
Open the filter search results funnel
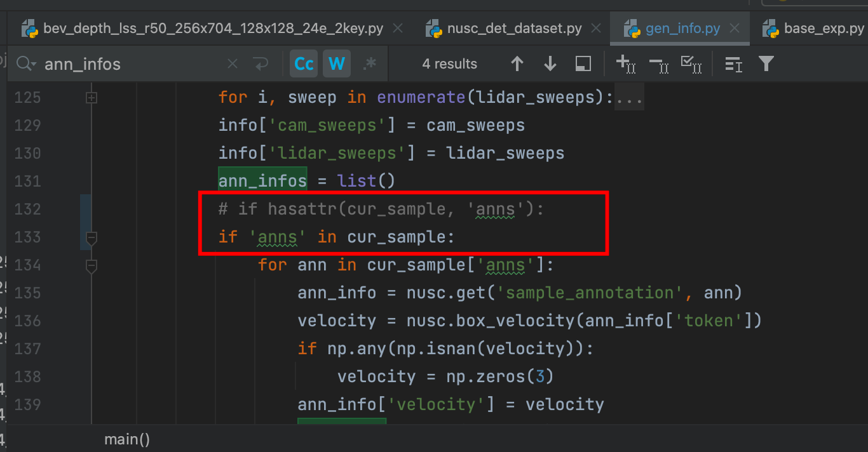766,63
